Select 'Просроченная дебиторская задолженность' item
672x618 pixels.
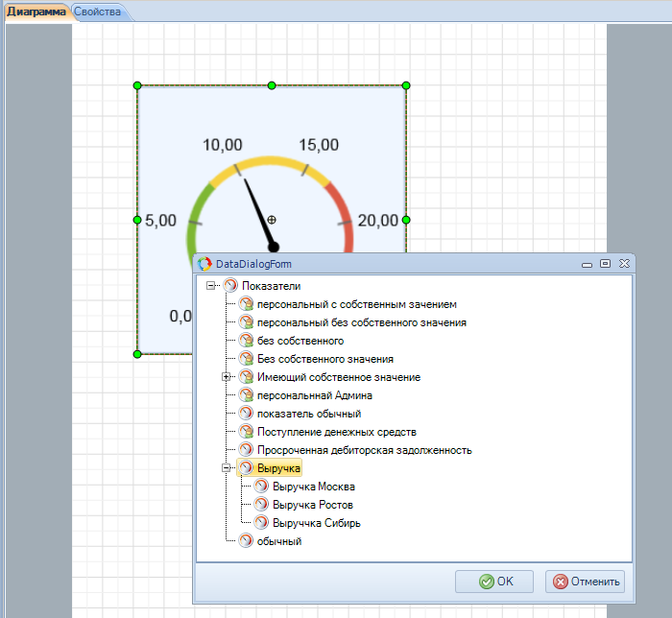coord(365,450)
